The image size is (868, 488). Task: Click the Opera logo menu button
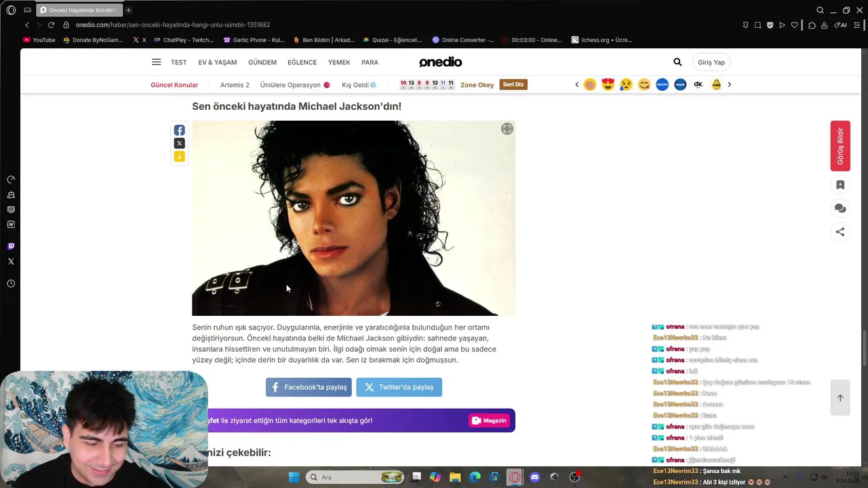[x=11, y=10]
